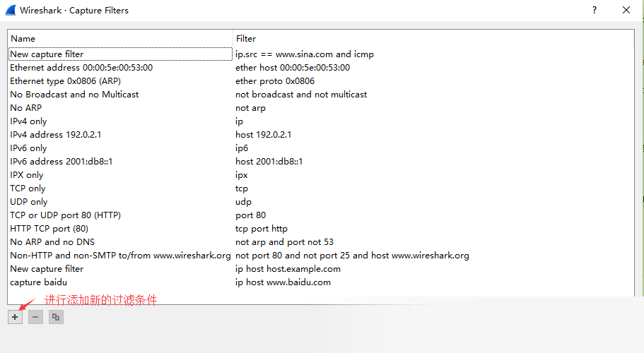Click filter 'ip host host.example.com'
Viewport: 644px width, 353px height.
click(288, 269)
